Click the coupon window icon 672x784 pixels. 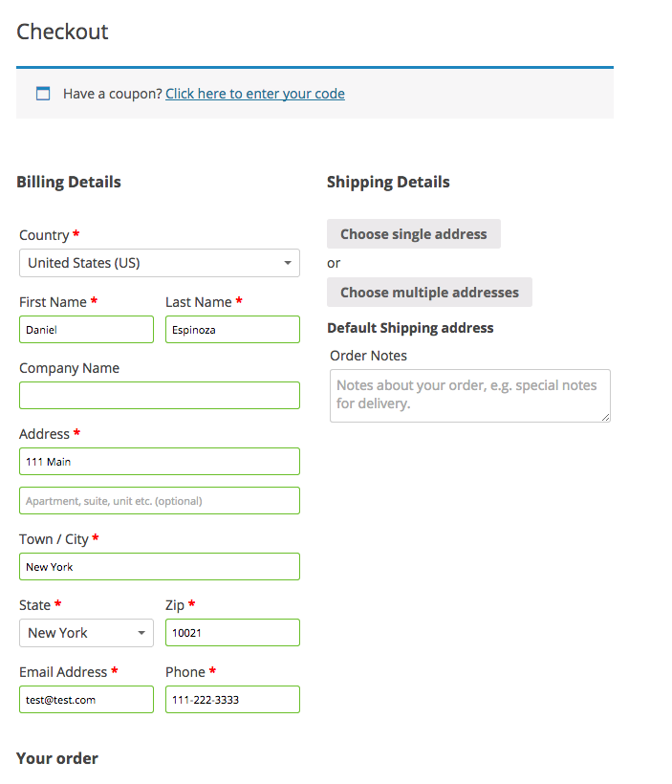[42, 94]
